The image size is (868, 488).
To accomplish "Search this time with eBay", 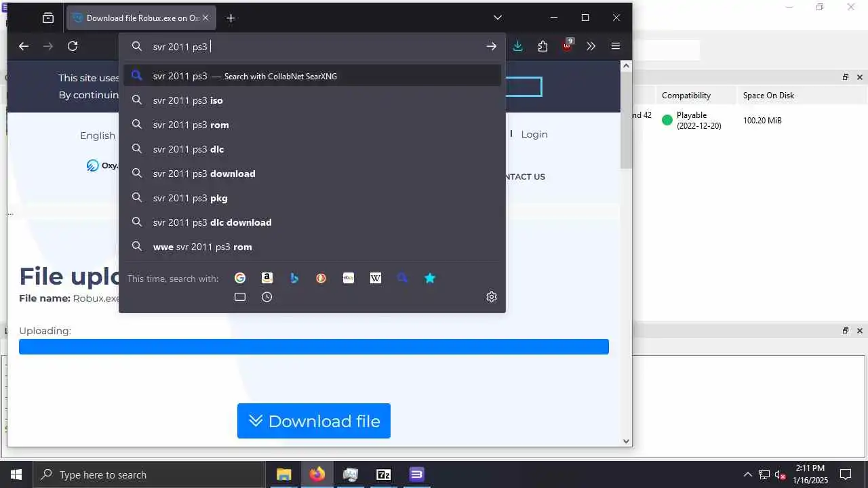I will (x=349, y=278).
